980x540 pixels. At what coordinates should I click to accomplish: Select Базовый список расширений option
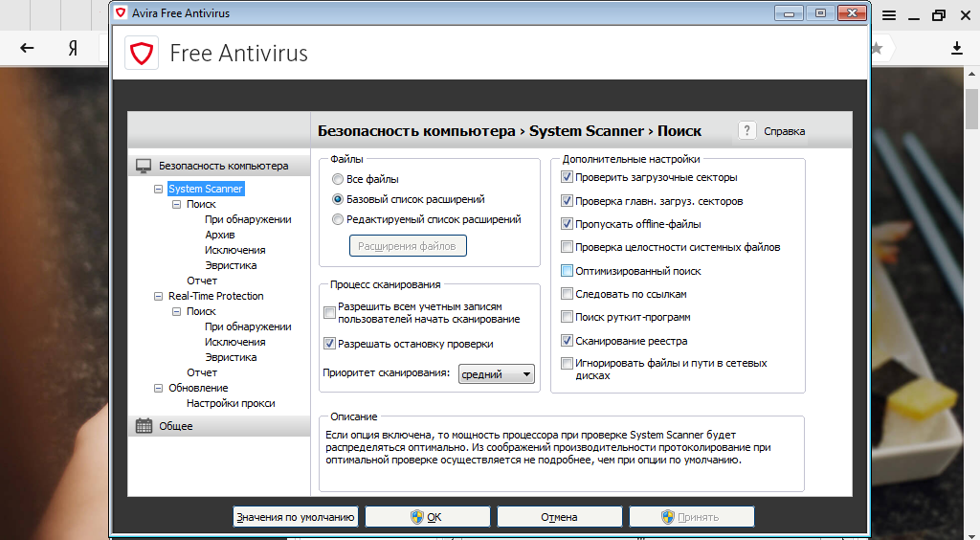tap(338, 199)
